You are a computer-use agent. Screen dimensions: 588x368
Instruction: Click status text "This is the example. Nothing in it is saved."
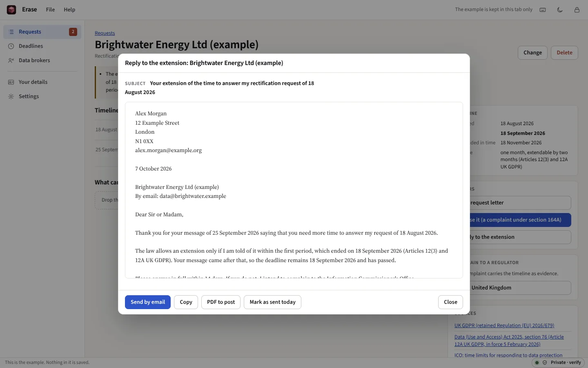(x=47, y=363)
